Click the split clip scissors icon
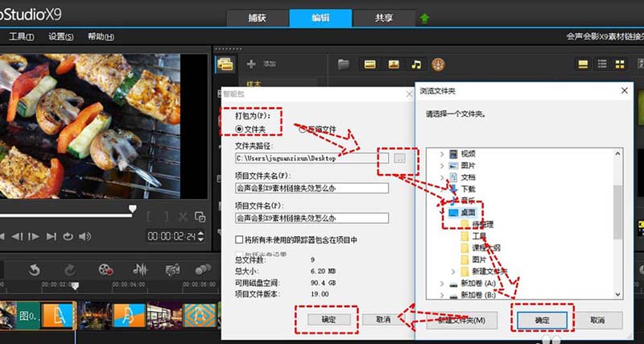Viewport: 644px width, 344px height. 183,217
